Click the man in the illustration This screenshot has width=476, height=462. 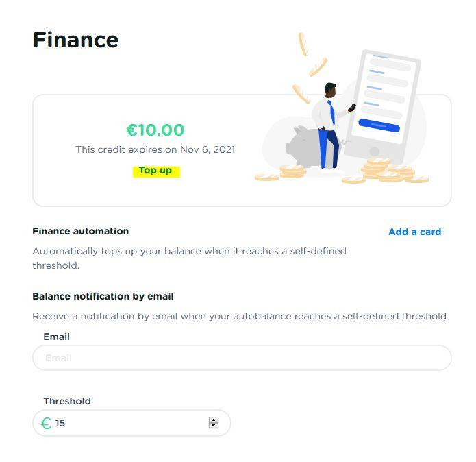click(x=330, y=123)
